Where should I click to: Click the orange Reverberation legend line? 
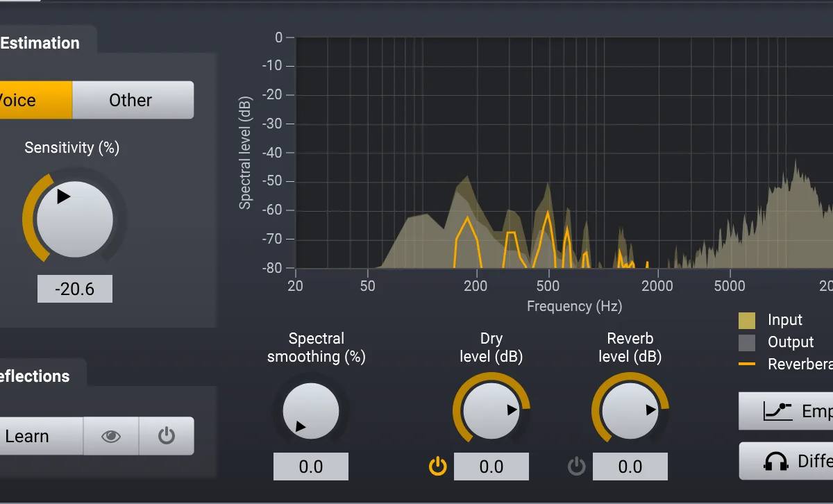click(747, 364)
